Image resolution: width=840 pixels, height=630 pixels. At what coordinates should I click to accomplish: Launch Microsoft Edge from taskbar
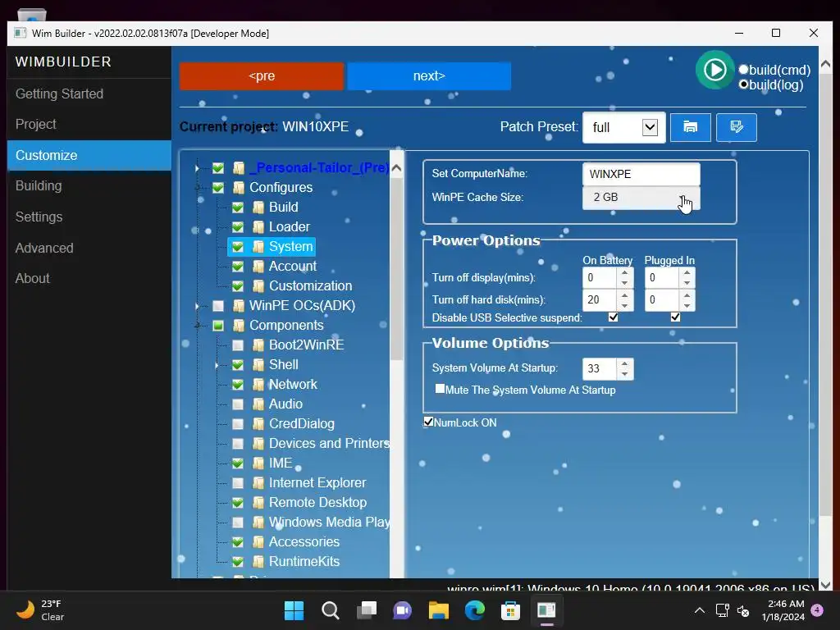coord(475,610)
